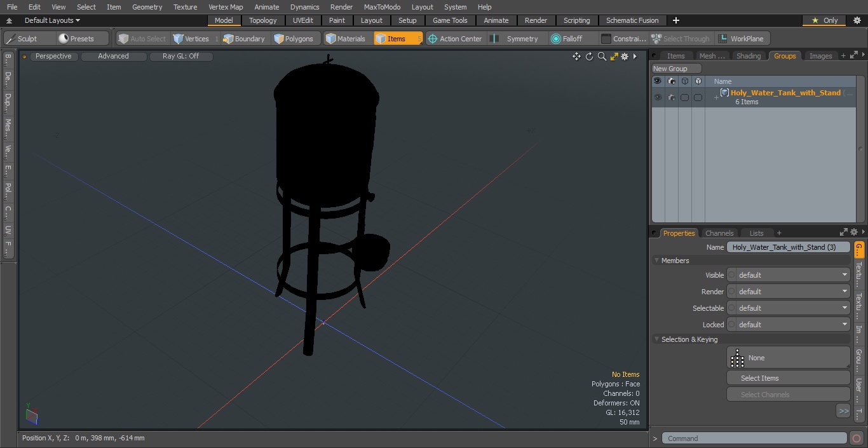
Task: Open the Visible dropdown
Action: point(788,275)
